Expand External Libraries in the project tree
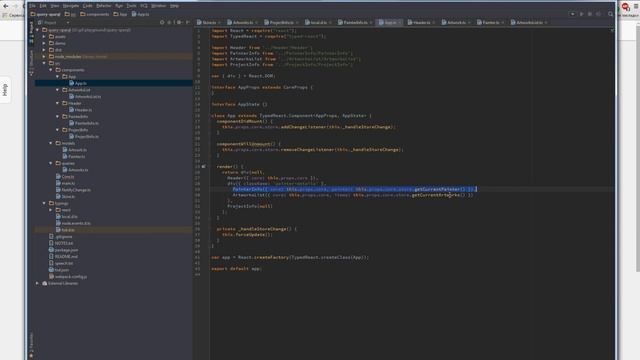The height and width of the screenshot is (360, 640). 37,283
